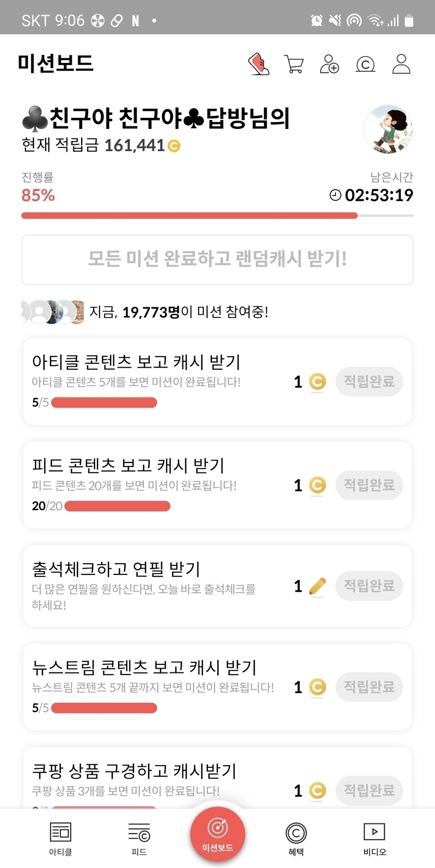Image resolution: width=435 pixels, height=868 pixels.
Task: Open the 혜택 benefits tab
Action: 296,838
